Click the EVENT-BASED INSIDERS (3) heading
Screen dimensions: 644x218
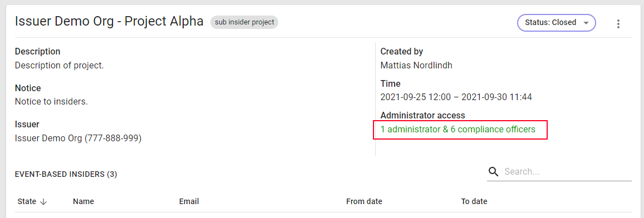[66, 175]
